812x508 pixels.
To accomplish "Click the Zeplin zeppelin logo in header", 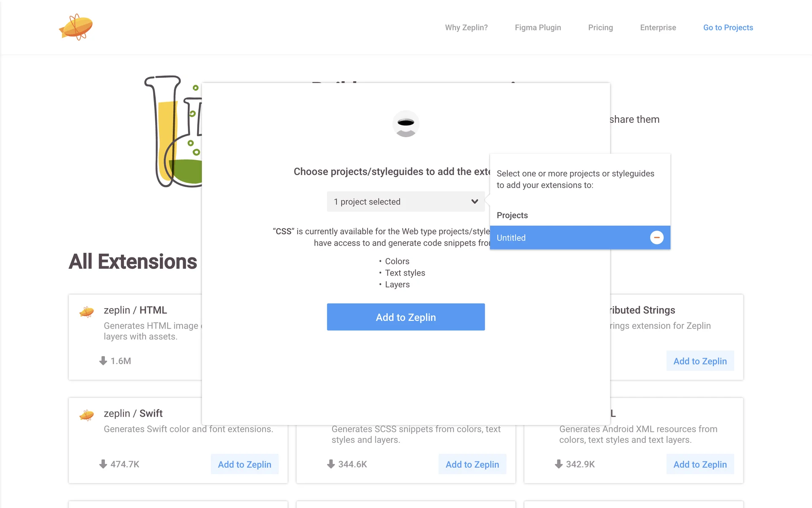I will [76, 27].
